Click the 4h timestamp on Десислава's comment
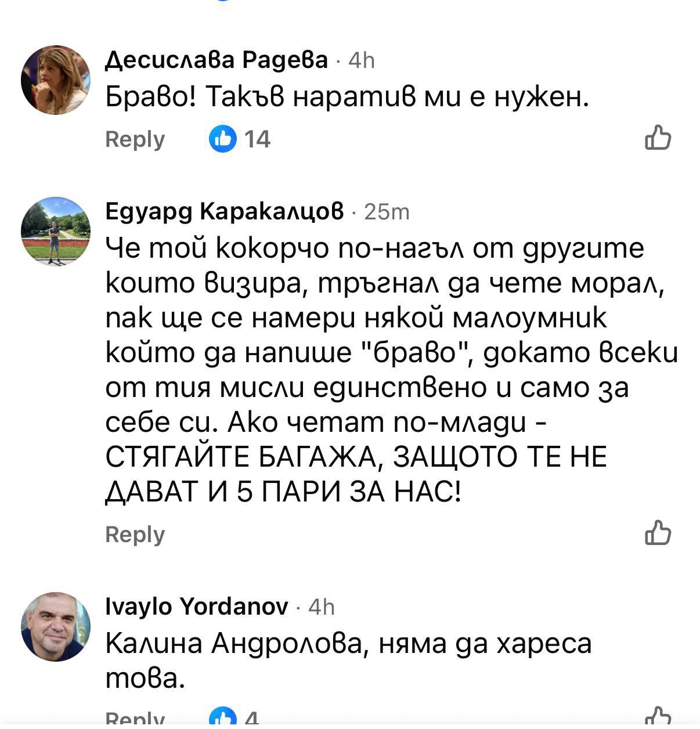700x729 pixels. (x=361, y=60)
